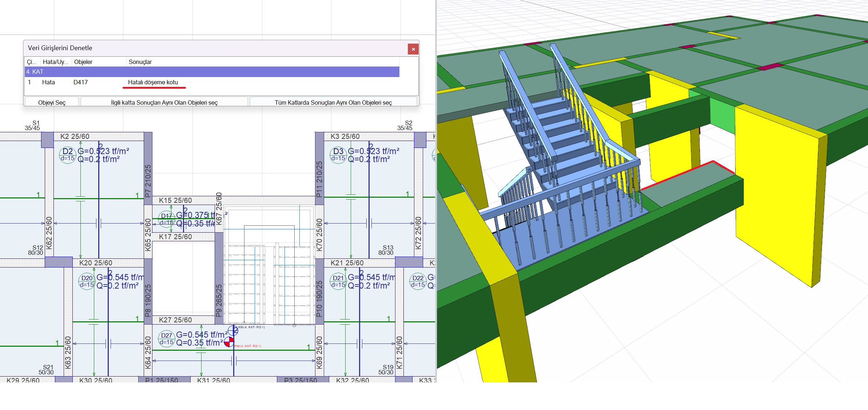The height and width of the screenshot is (410, 868).
Task: Click the Objeyi Seç button
Action: click(52, 102)
